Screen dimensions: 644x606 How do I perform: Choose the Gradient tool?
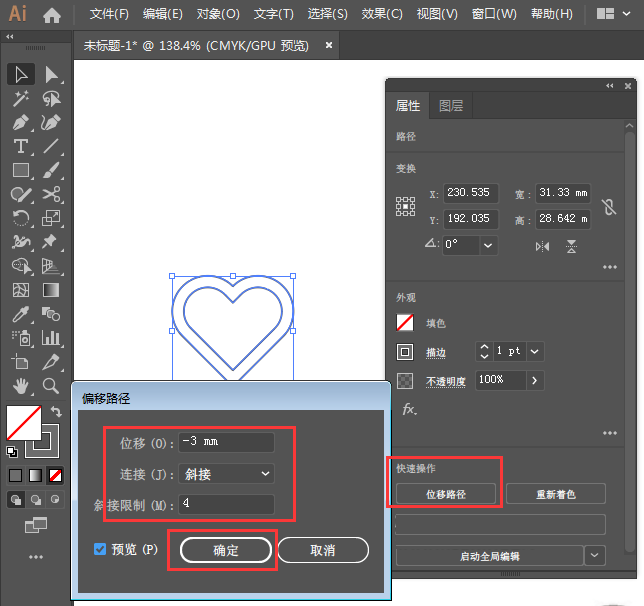51,290
